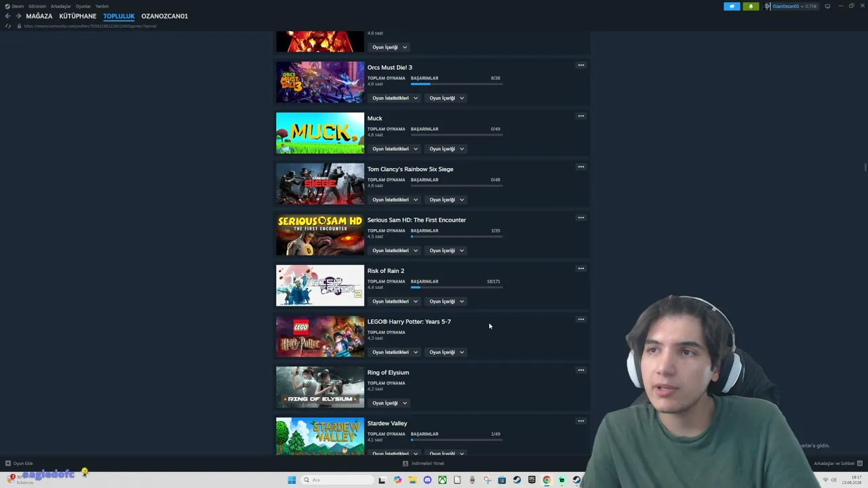
Task: Open File Explorer from the taskbar
Action: tap(412, 480)
